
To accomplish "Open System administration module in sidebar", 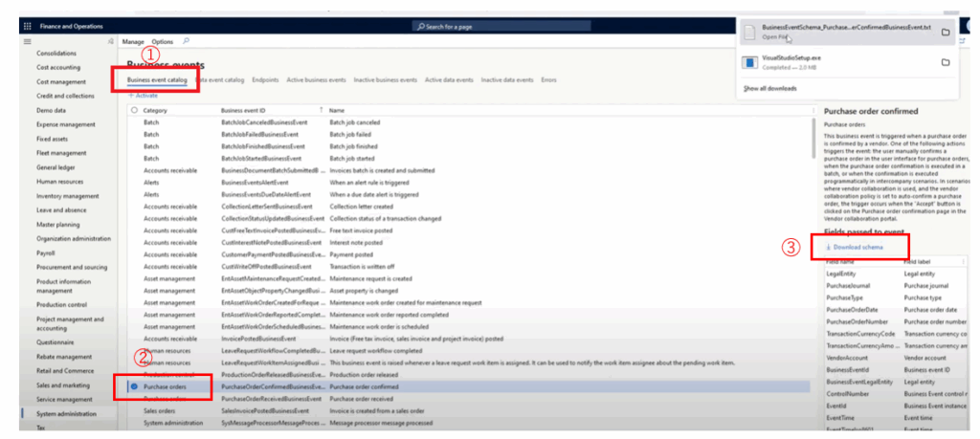I will [x=66, y=413].
